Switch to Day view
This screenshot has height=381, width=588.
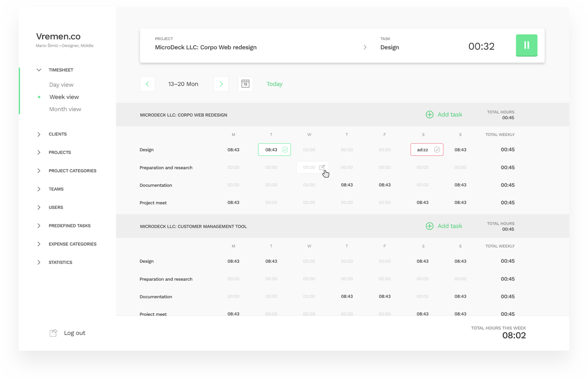click(61, 85)
